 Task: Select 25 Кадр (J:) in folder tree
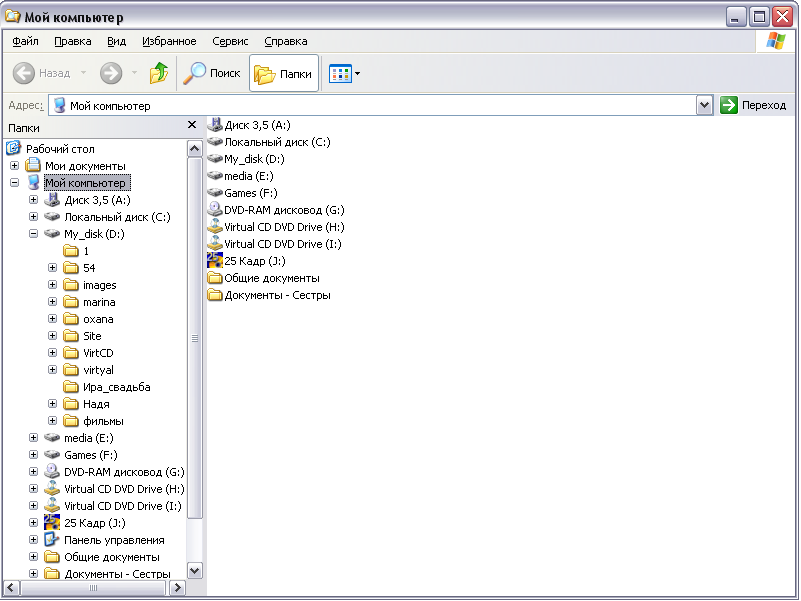[x=95, y=523]
